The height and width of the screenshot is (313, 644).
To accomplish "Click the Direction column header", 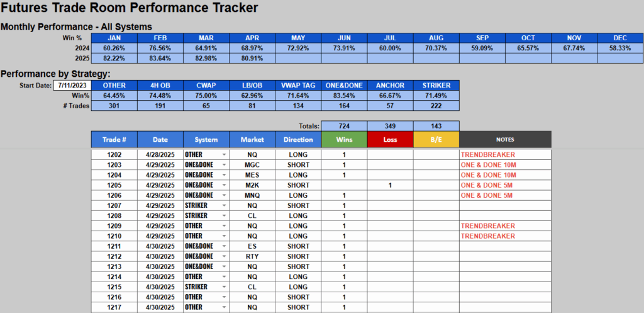I will 298,139.
